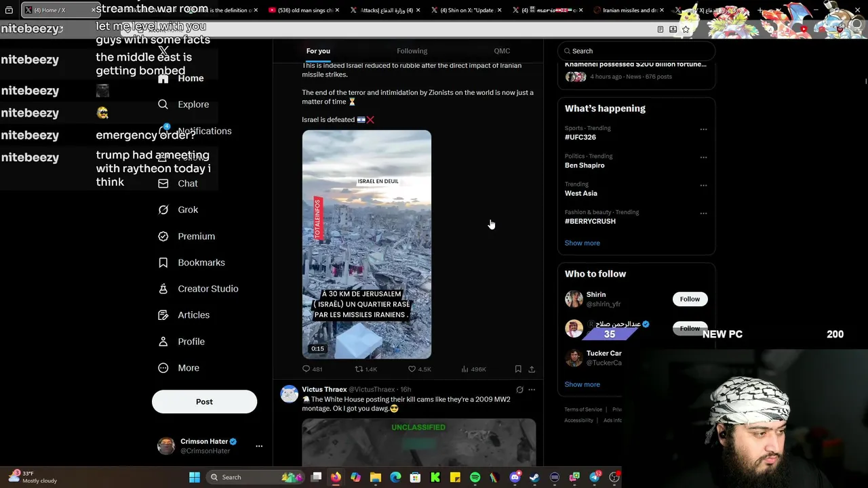Open Explore from the X sidebar
Image resolution: width=868 pixels, height=488 pixels.
tap(184, 104)
